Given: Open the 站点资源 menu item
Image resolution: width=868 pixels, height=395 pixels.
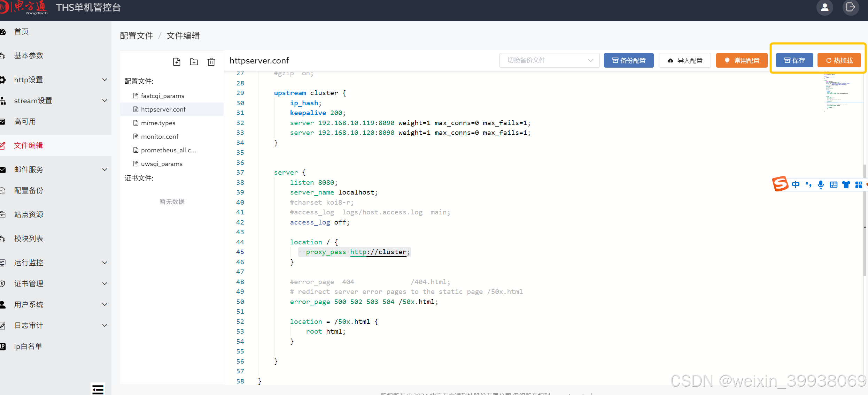Looking at the screenshot, I should coord(56,215).
